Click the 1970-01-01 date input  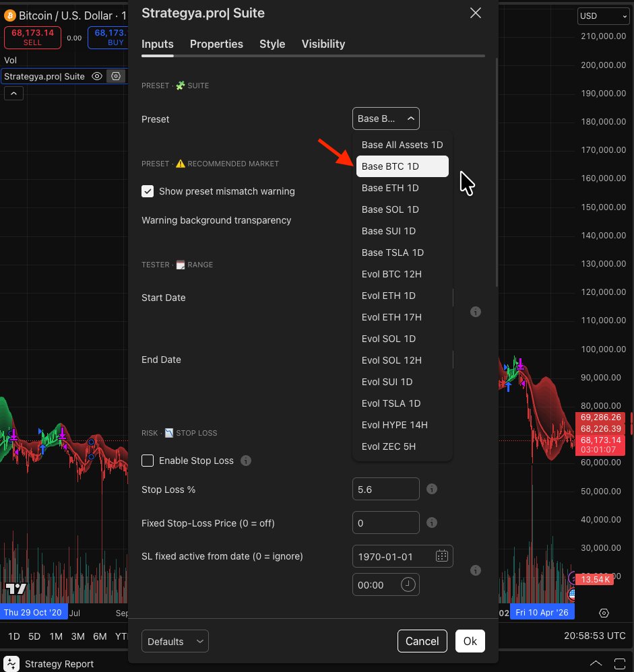[x=402, y=556]
